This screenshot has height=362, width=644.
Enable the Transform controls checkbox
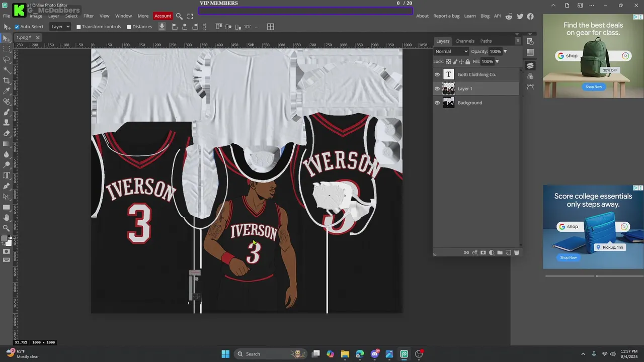[78, 27]
